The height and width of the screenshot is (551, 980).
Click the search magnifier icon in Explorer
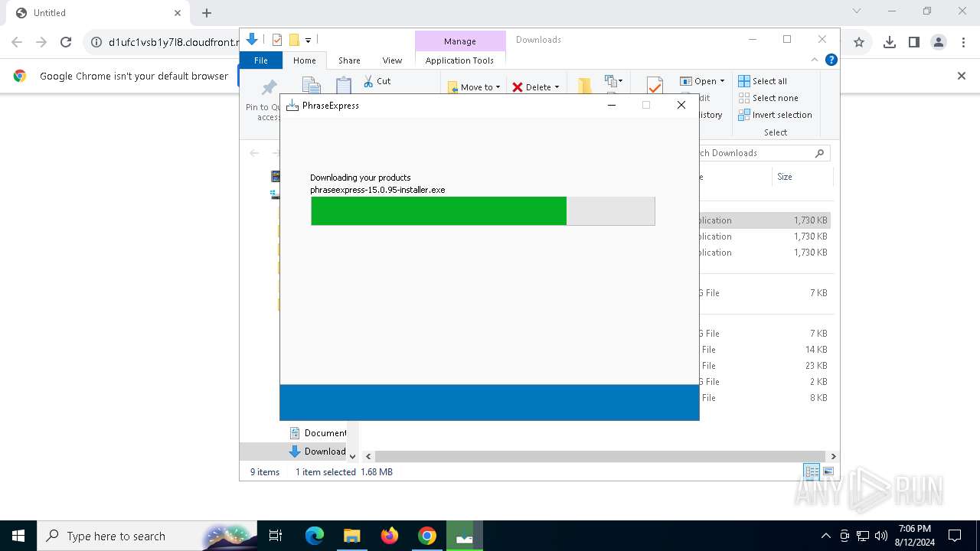pos(819,153)
